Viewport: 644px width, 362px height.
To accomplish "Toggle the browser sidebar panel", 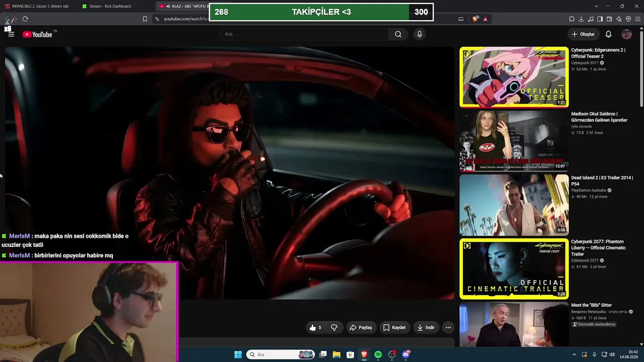I will pyautogui.click(x=600, y=19).
